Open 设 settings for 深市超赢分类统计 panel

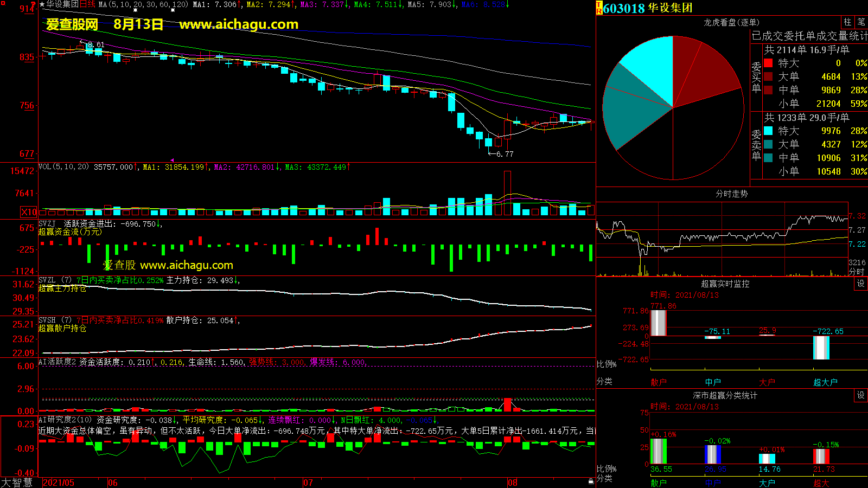pyautogui.click(x=860, y=395)
